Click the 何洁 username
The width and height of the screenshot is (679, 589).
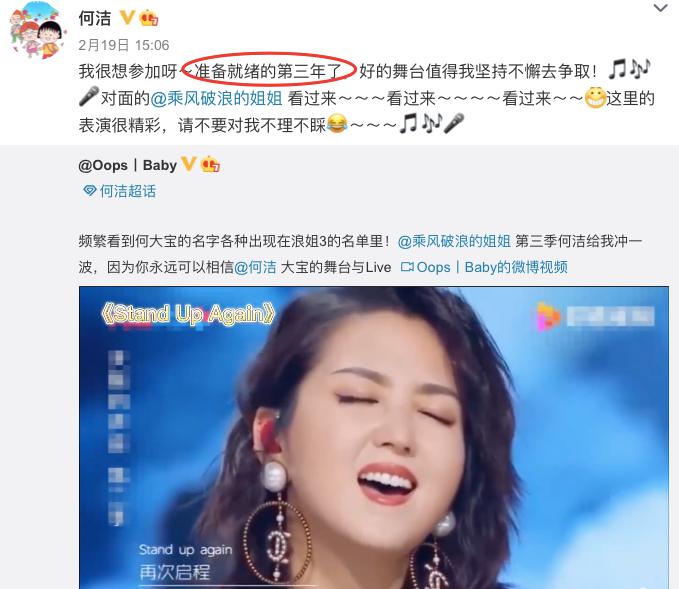tap(95, 19)
